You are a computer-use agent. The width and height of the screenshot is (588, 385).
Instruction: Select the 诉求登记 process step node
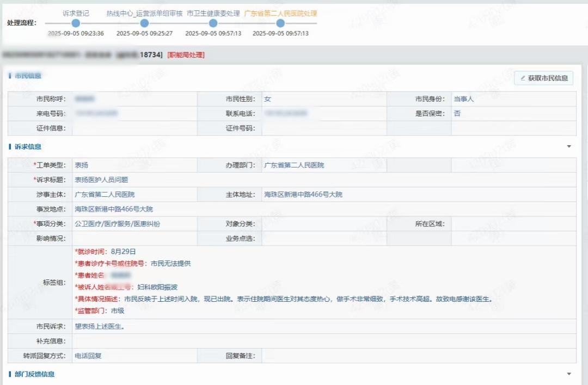tap(76, 23)
